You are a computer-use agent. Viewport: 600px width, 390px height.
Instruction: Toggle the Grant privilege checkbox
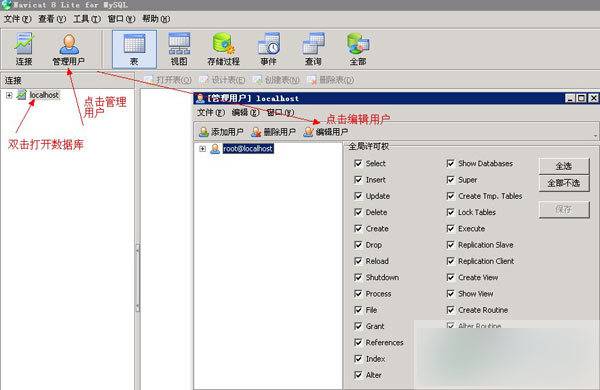(358, 326)
